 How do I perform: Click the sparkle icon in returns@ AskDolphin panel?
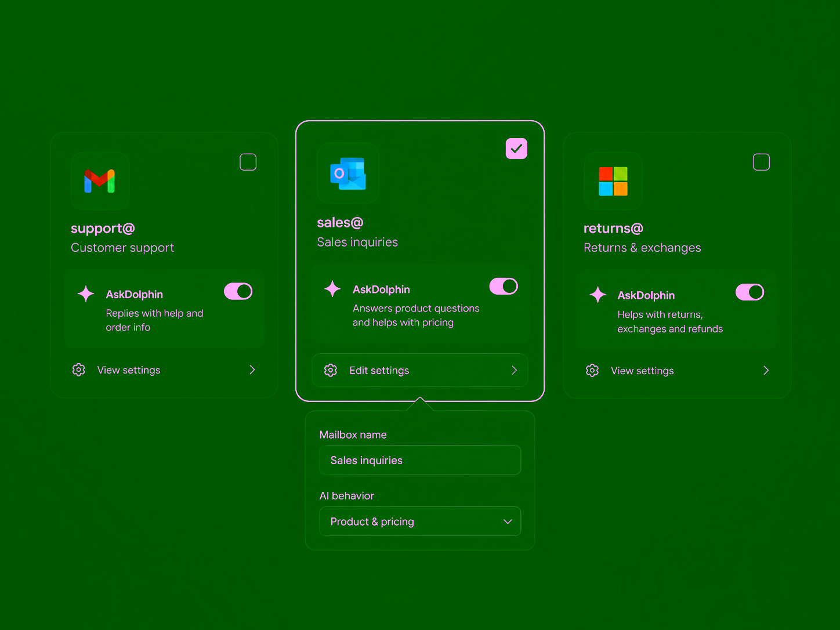(598, 295)
